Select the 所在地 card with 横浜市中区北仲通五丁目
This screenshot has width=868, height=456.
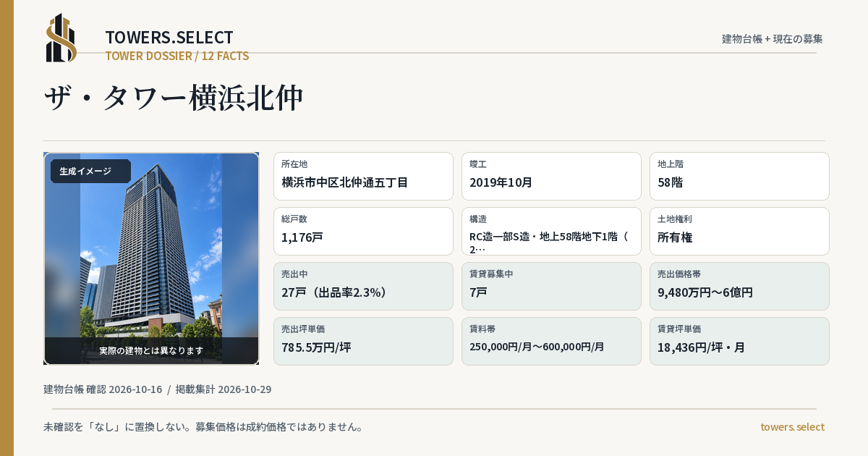point(363,176)
